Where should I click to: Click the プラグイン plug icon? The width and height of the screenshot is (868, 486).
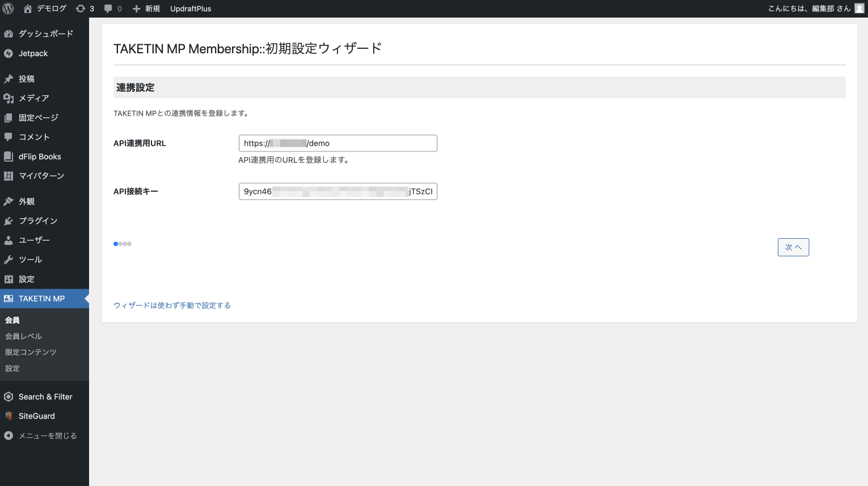click(x=9, y=221)
